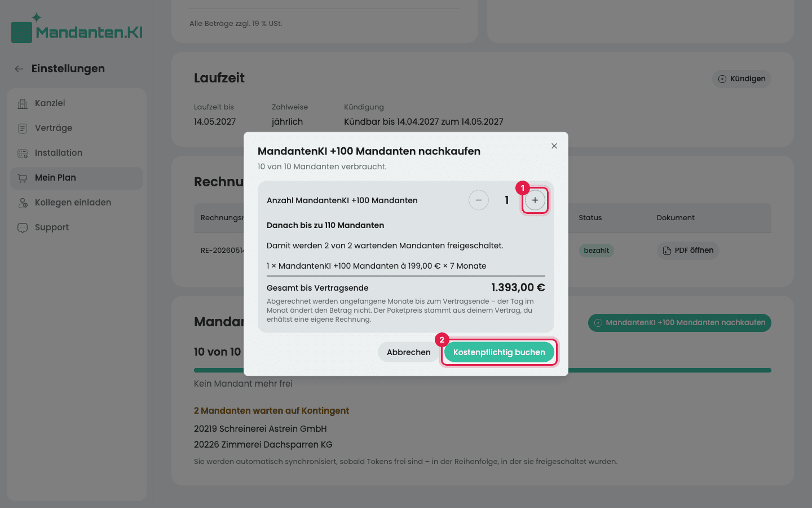Screen dimensions: 812x508
Task: Confirm with Kostenpflichtig buchen
Action: coord(499,352)
